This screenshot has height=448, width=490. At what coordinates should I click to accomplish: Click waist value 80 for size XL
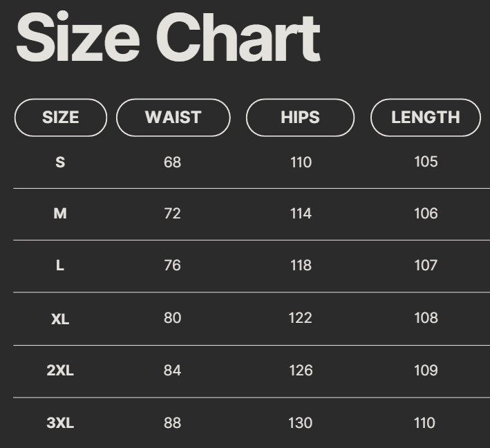(x=172, y=318)
